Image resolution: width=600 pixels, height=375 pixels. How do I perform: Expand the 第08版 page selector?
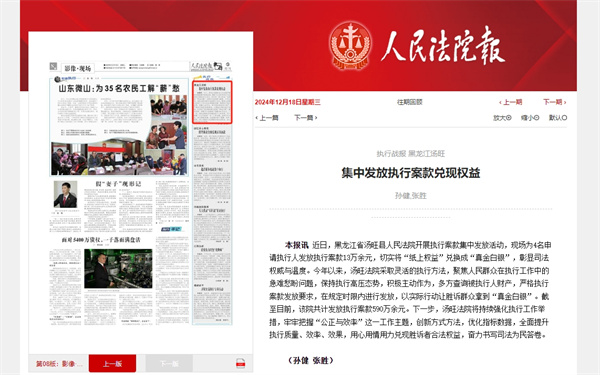(59, 364)
